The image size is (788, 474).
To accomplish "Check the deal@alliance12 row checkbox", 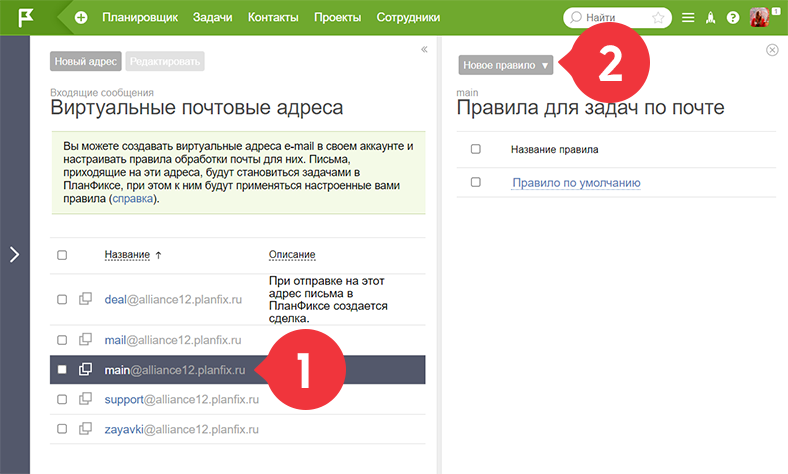I will [62, 300].
